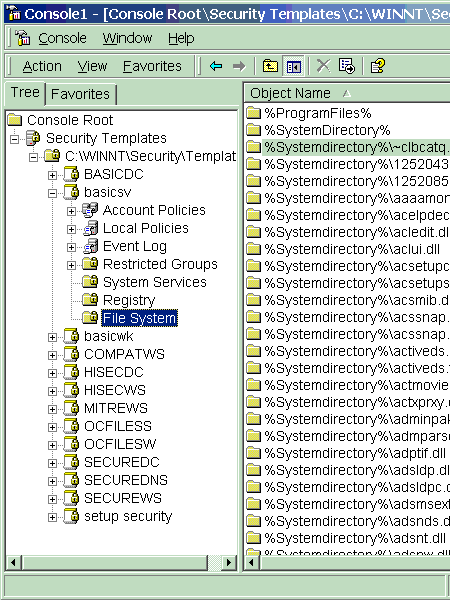The width and height of the screenshot is (450, 600).
Task: Toggle the Show/Hide Console Tree icon
Action: click(294, 67)
